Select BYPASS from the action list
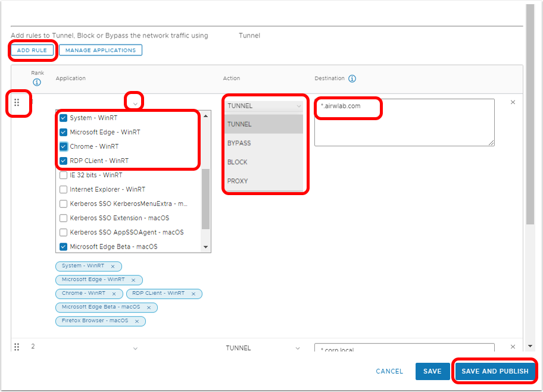This screenshot has height=392, width=543. [239, 143]
